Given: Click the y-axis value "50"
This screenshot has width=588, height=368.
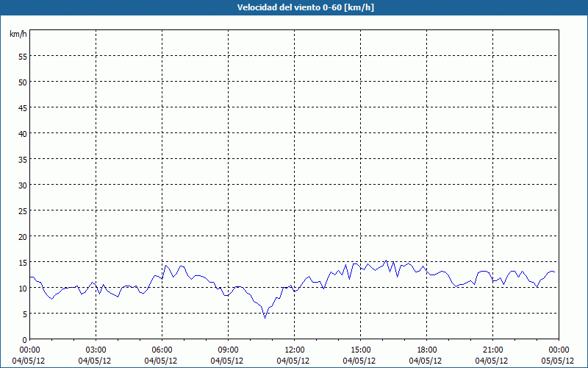Looking at the screenshot, I should click(x=23, y=82).
